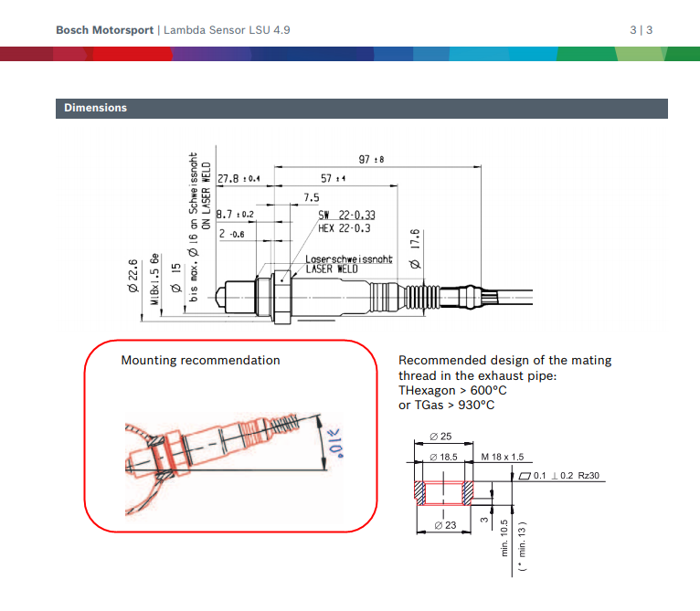This screenshot has height=611, width=700.
Task: Click the 'Bosch Motorsport' header text
Action: 104,30
